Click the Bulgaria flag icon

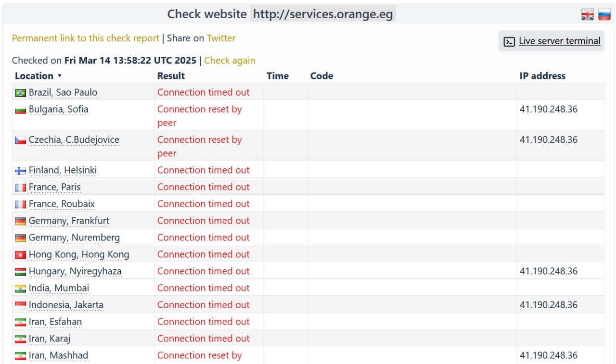pyautogui.click(x=20, y=110)
